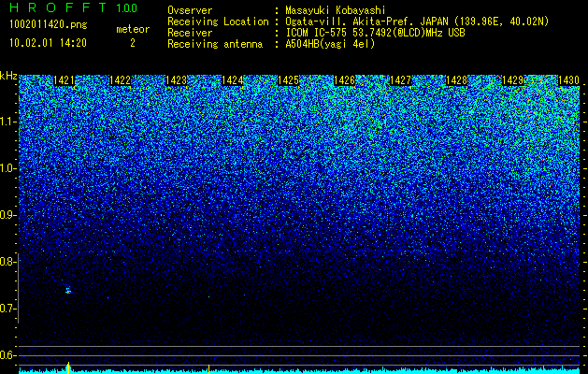
Task: Click the 0.9 frequency axis label
Action: 7,215
